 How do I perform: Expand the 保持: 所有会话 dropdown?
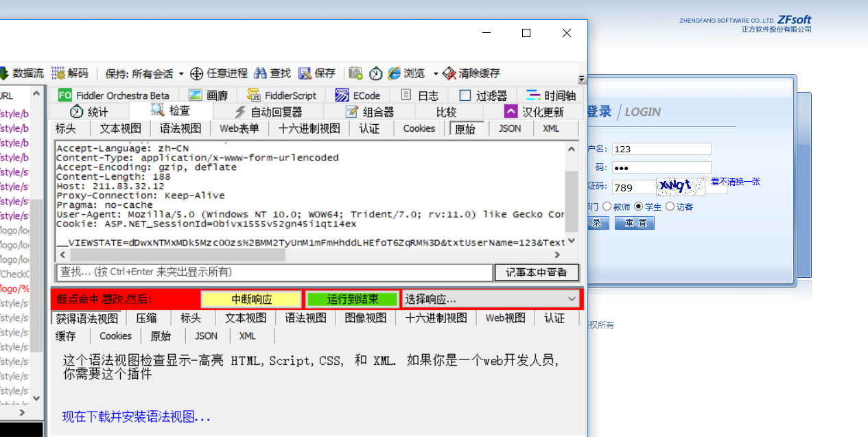(181, 73)
